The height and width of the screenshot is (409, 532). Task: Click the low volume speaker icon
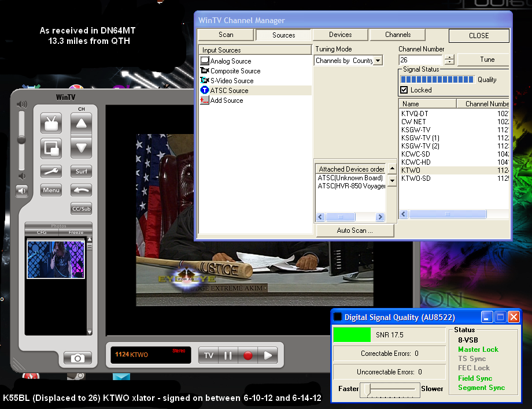click(x=22, y=176)
